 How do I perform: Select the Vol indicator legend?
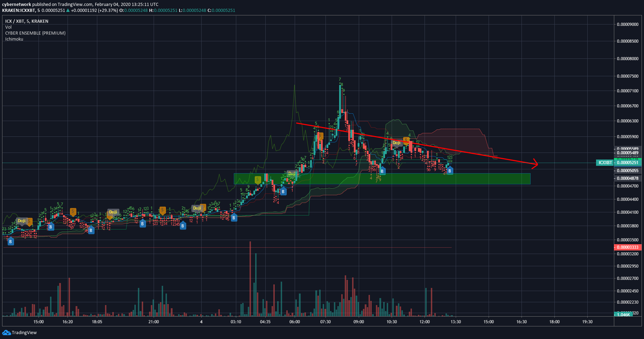click(8, 27)
